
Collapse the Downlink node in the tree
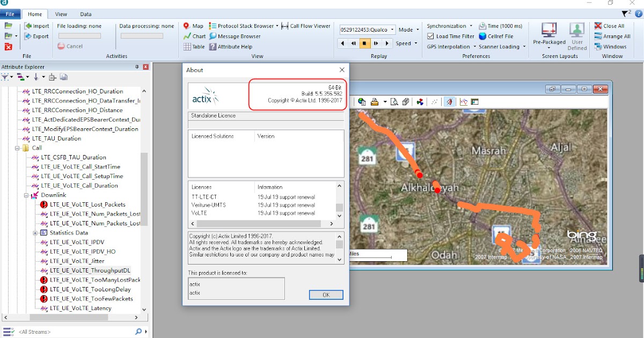pos(27,195)
